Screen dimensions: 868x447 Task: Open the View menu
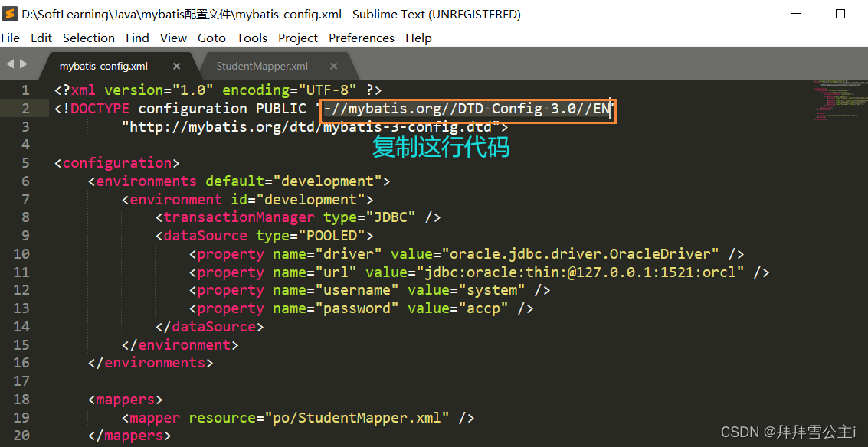pyautogui.click(x=173, y=38)
